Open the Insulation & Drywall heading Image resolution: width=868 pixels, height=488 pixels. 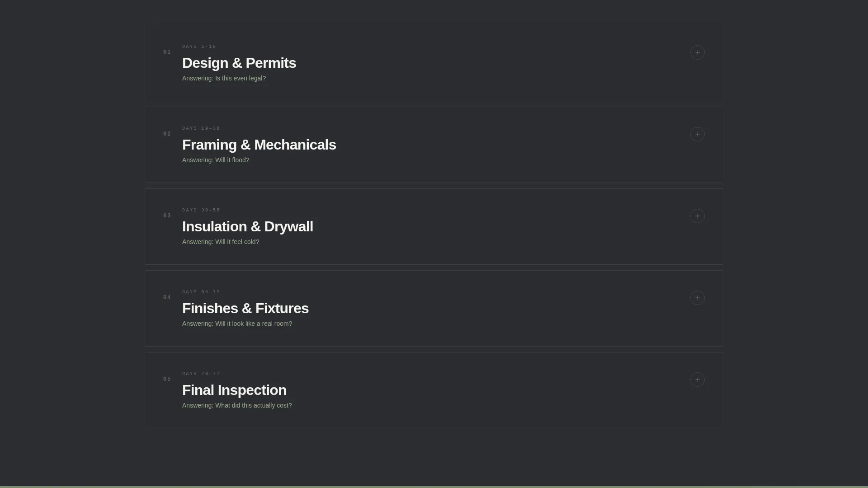[x=248, y=226]
